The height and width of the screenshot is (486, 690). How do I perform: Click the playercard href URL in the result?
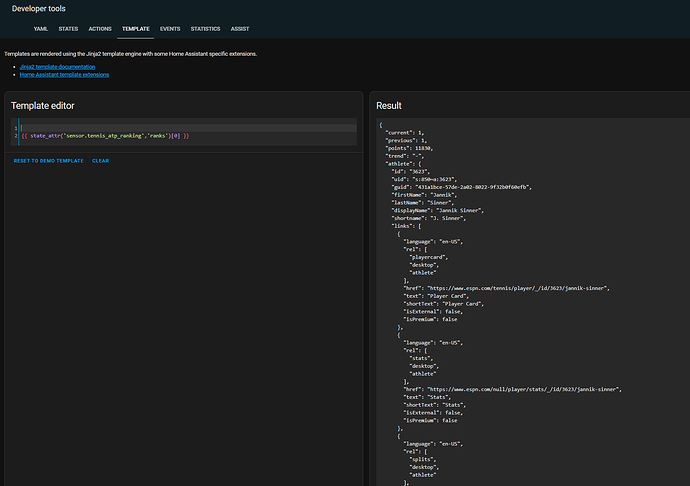[515, 287]
